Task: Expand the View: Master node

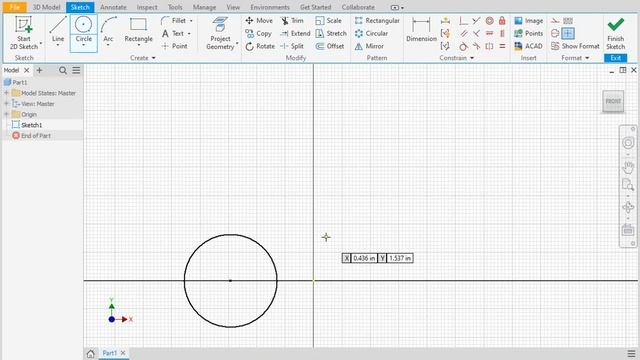Action: pos(7,104)
